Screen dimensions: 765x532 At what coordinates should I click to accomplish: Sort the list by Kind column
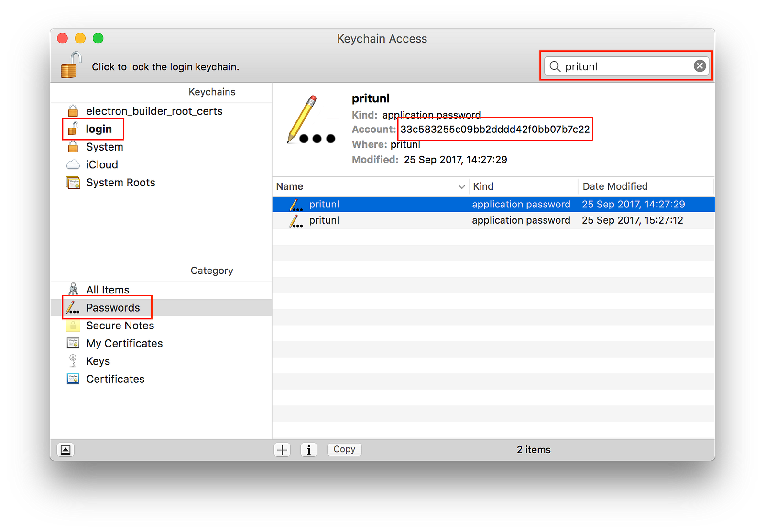pos(524,186)
